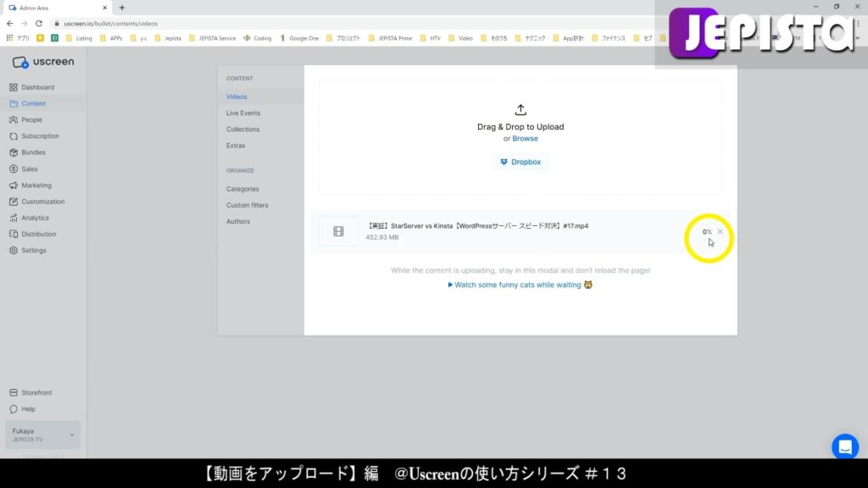Image resolution: width=868 pixels, height=488 pixels.
Task: Select Extras in the Content menu
Action: pyautogui.click(x=236, y=146)
